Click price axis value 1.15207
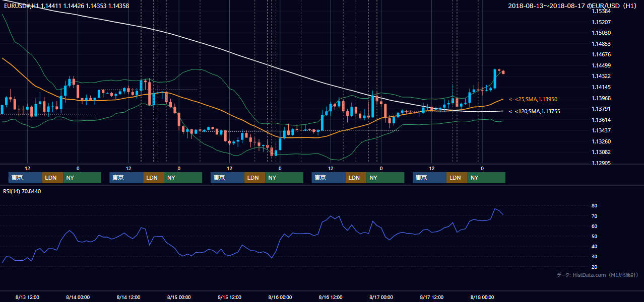The width and height of the screenshot is (644, 302). (601, 22)
